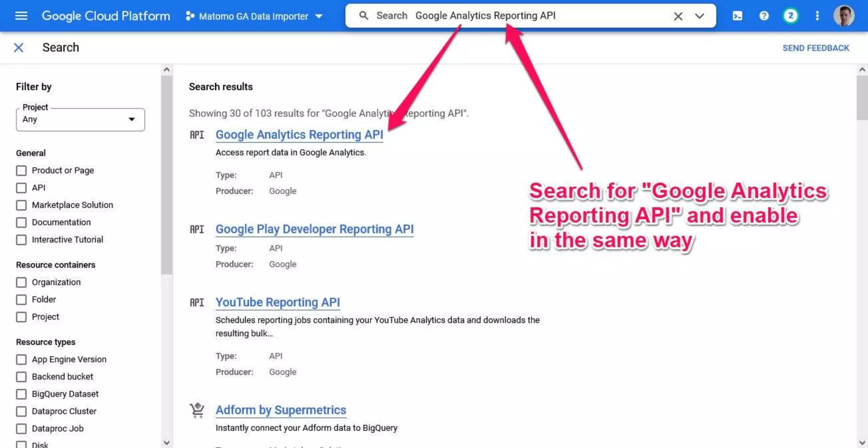868x448 pixels.
Task: Click filter panel scroll down arrow
Action: [167, 443]
